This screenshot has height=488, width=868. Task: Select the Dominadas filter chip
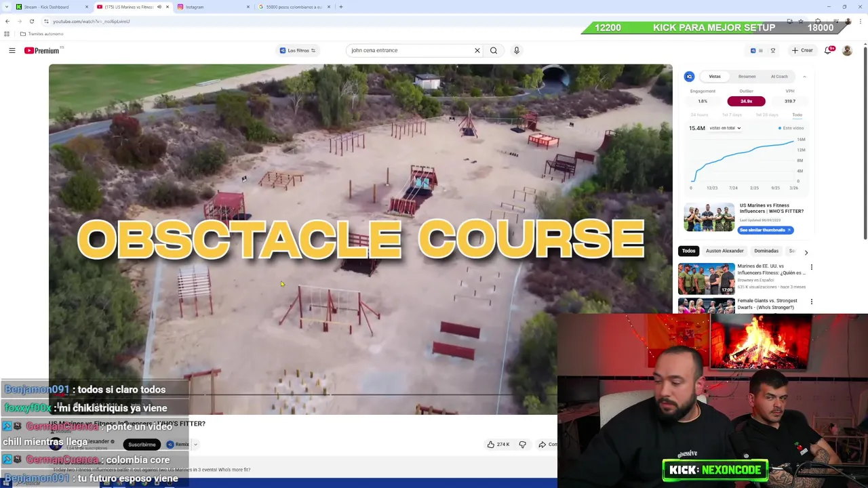click(766, 251)
